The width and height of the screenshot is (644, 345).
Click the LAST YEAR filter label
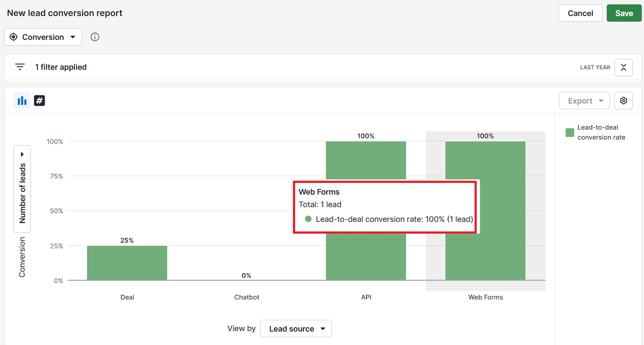coord(595,67)
